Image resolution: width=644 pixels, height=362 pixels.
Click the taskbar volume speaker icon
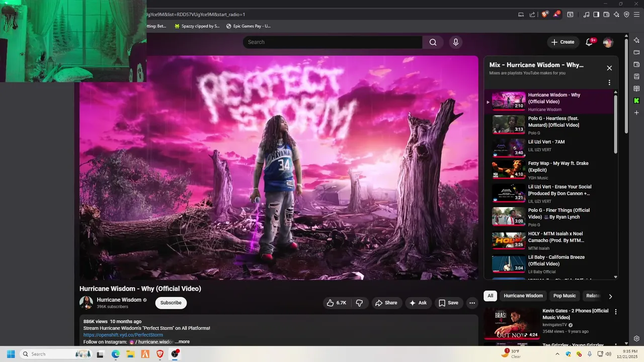(608, 354)
